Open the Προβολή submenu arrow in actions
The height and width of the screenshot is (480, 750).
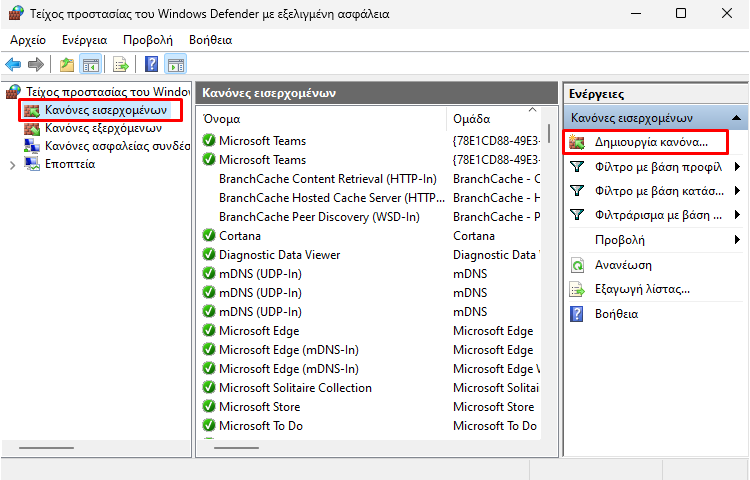[737, 240]
